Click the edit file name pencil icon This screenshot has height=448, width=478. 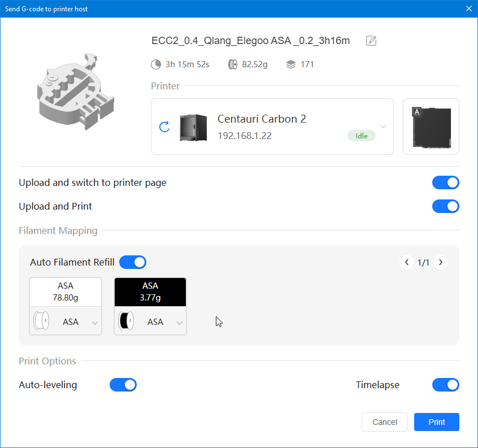[x=371, y=41]
